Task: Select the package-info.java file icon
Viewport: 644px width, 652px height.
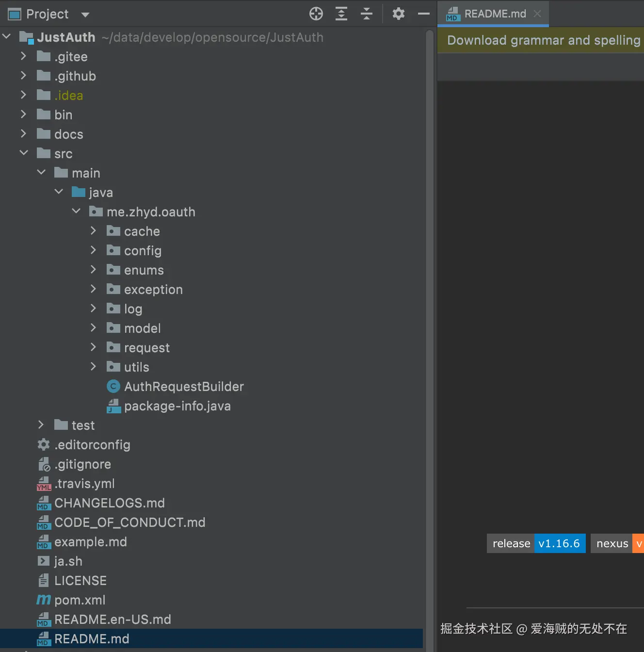Action: click(x=113, y=406)
